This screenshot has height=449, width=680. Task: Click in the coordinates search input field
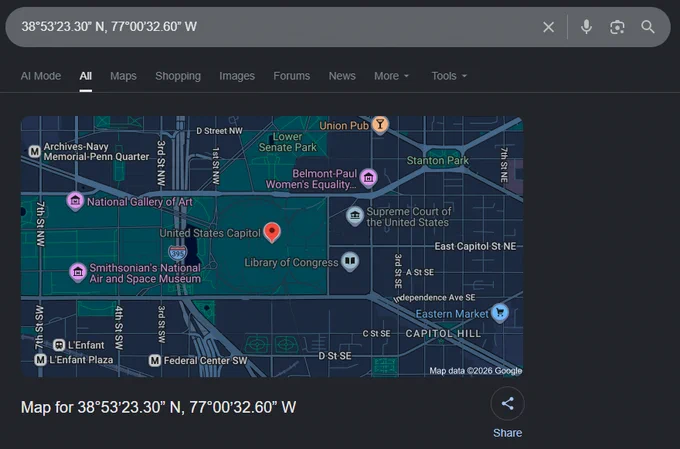click(x=278, y=27)
